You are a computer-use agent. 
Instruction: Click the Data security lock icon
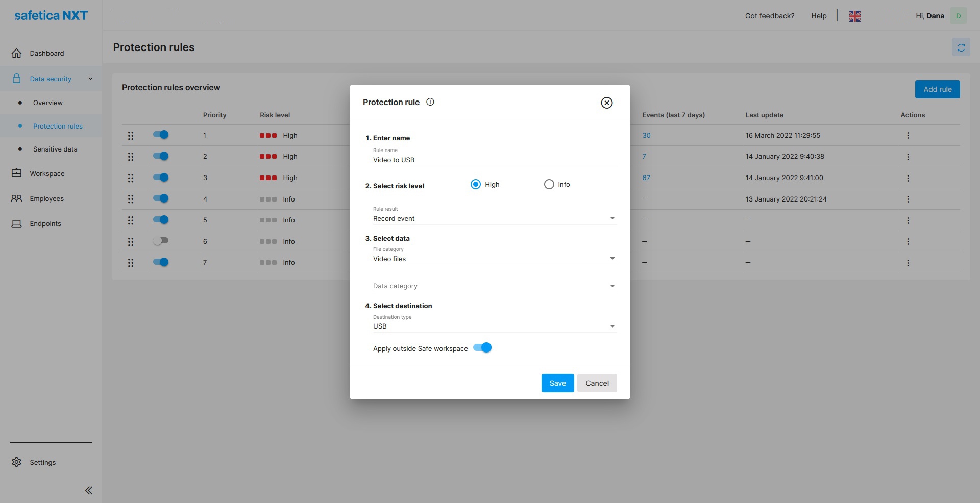click(x=17, y=79)
